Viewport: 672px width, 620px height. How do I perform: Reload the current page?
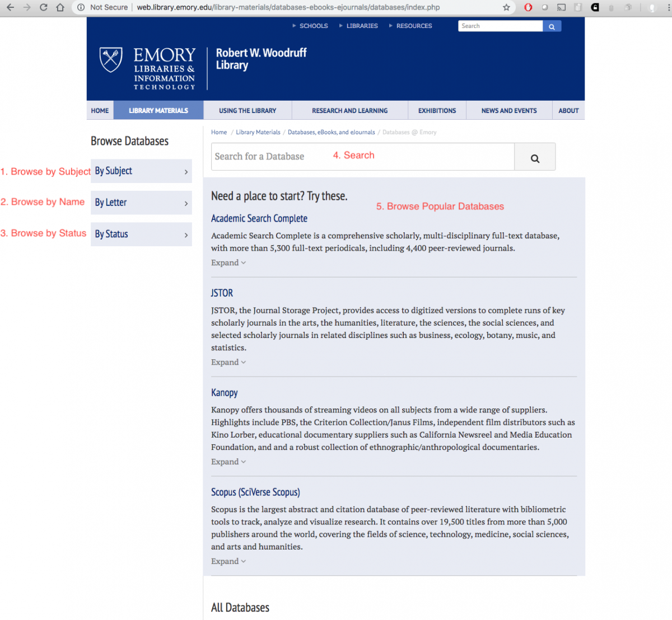click(x=44, y=7)
